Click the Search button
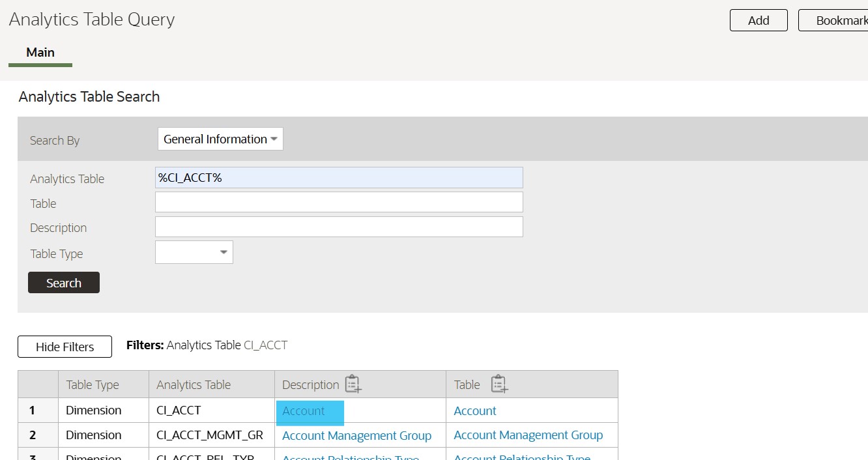The width and height of the screenshot is (868, 460). (64, 283)
